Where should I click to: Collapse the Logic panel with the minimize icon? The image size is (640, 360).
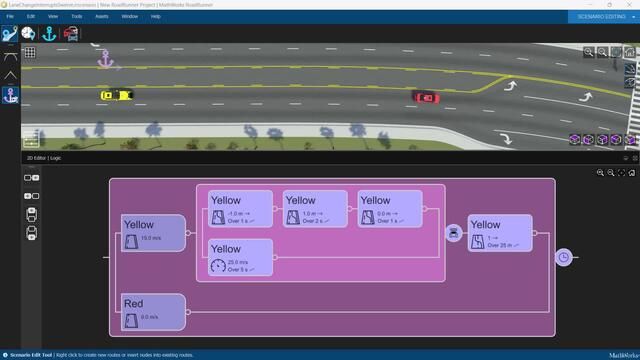point(626,158)
